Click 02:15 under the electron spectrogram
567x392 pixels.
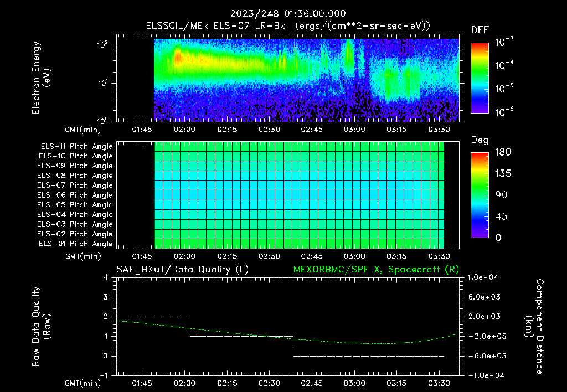point(227,130)
